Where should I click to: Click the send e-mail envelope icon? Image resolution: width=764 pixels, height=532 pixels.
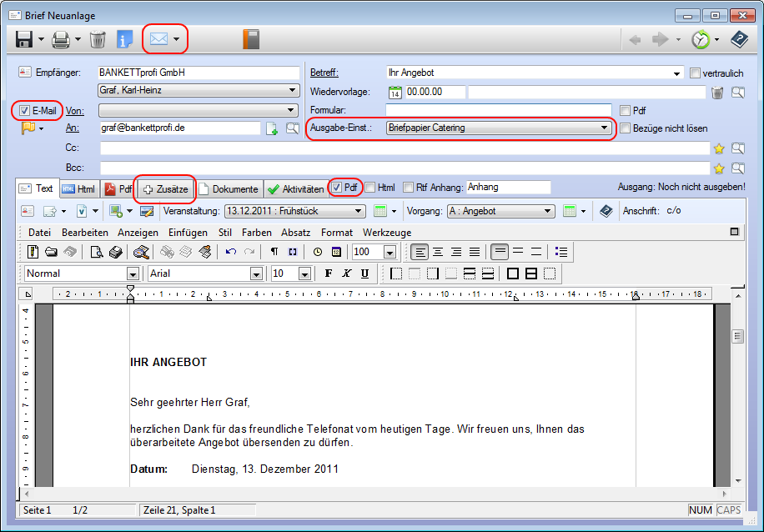[x=158, y=39]
